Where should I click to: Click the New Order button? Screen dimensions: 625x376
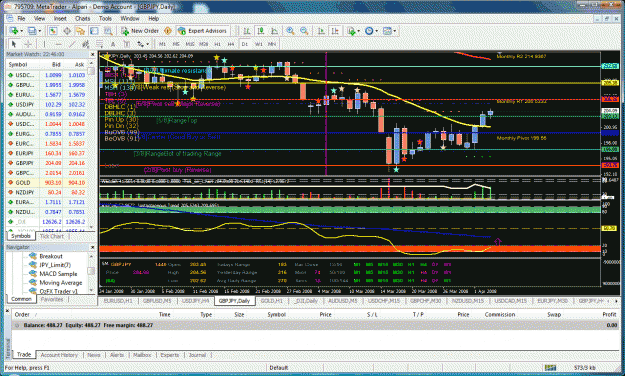coord(140,31)
